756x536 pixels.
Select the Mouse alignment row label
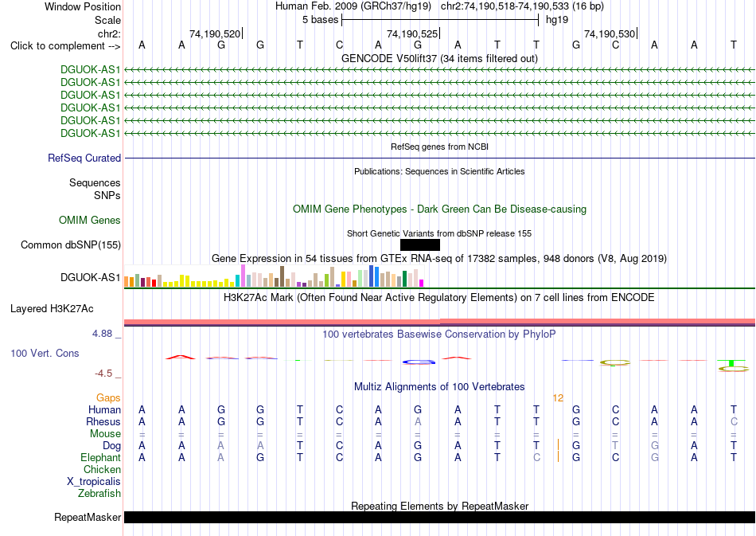(105, 434)
